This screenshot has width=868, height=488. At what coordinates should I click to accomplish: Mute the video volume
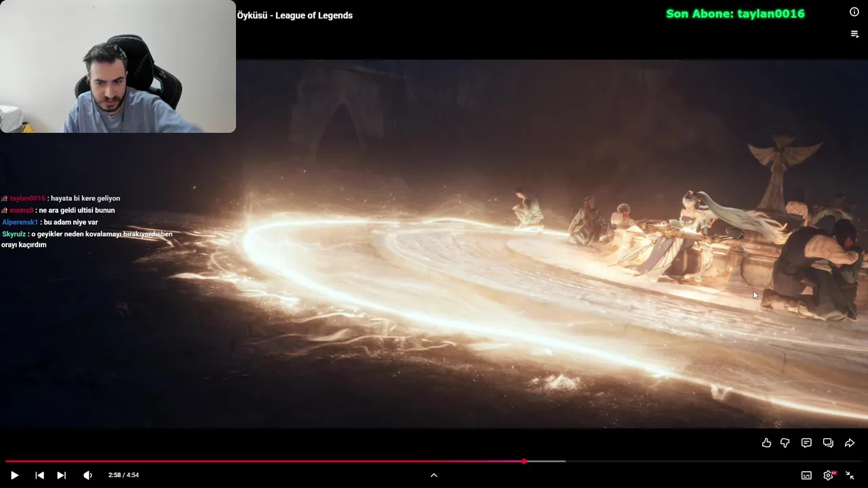(x=87, y=475)
